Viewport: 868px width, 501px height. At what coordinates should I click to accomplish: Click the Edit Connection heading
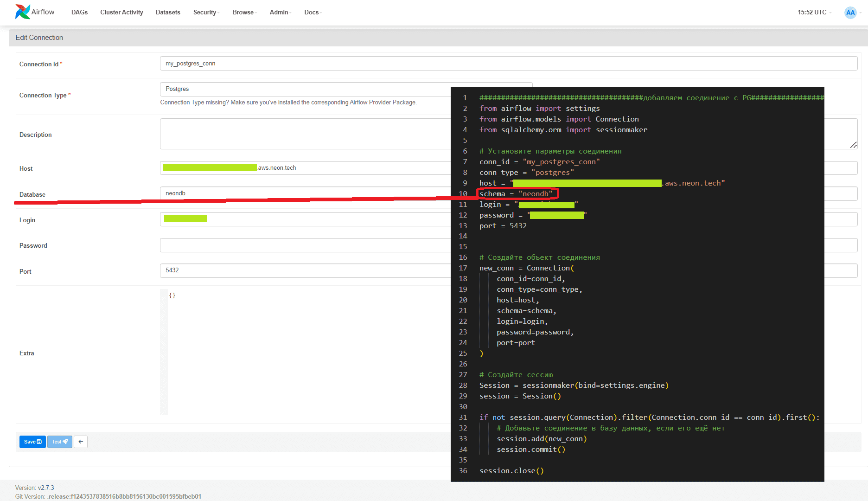[x=39, y=38]
